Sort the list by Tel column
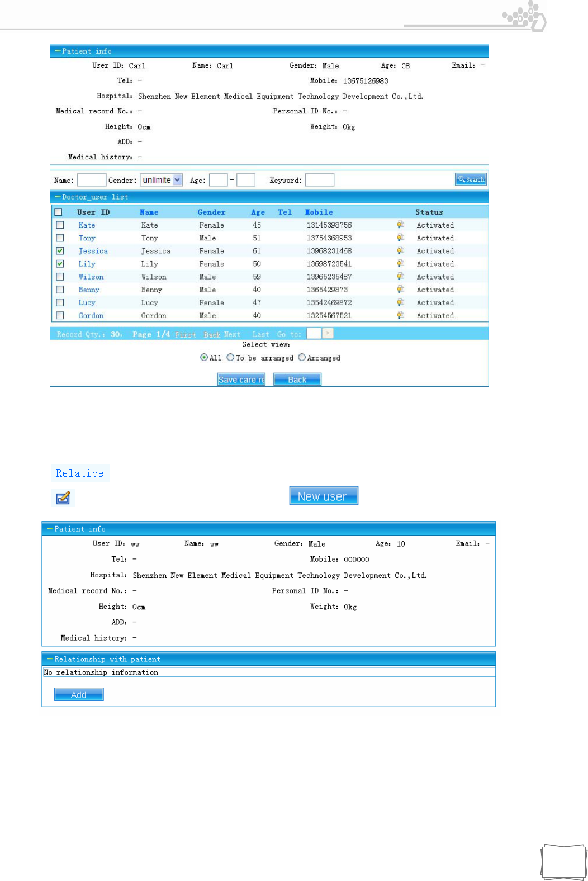The image size is (588, 881). (x=284, y=212)
